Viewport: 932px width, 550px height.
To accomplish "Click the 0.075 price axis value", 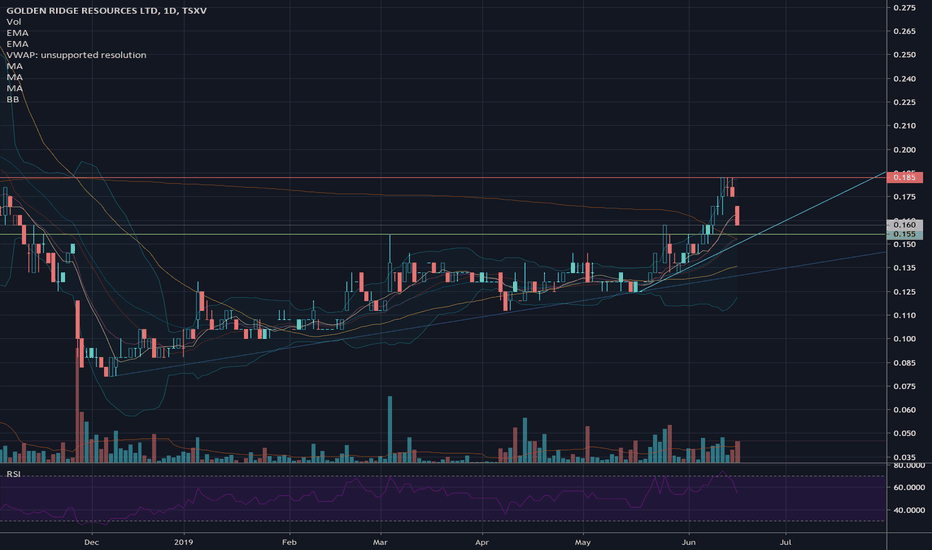I will pos(905,386).
